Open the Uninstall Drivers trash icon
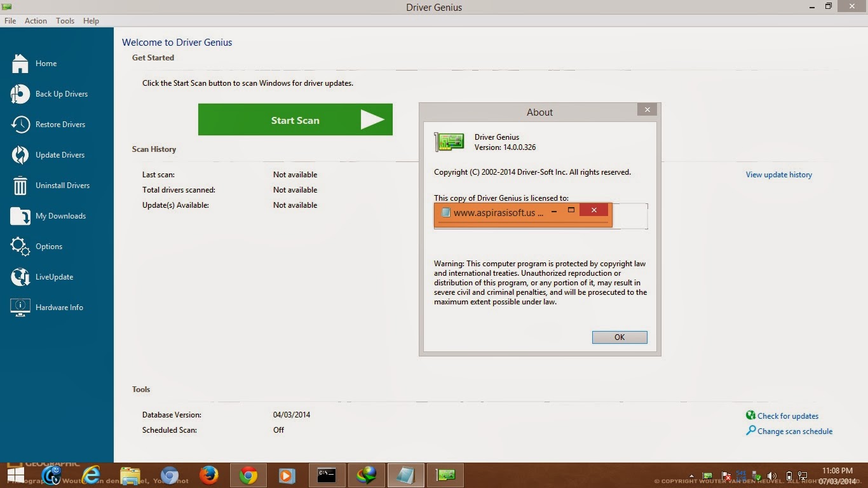The height and width of the screenshot is (488, 868). pyautogui.click(x=20, y=186)
